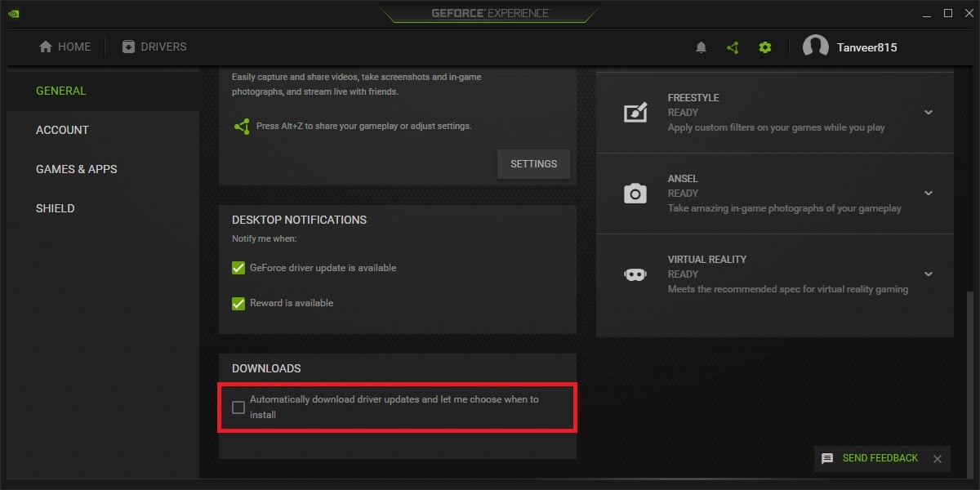Uncheck GeForce driver update notification
980x490 pixels.
pos(238,267)
